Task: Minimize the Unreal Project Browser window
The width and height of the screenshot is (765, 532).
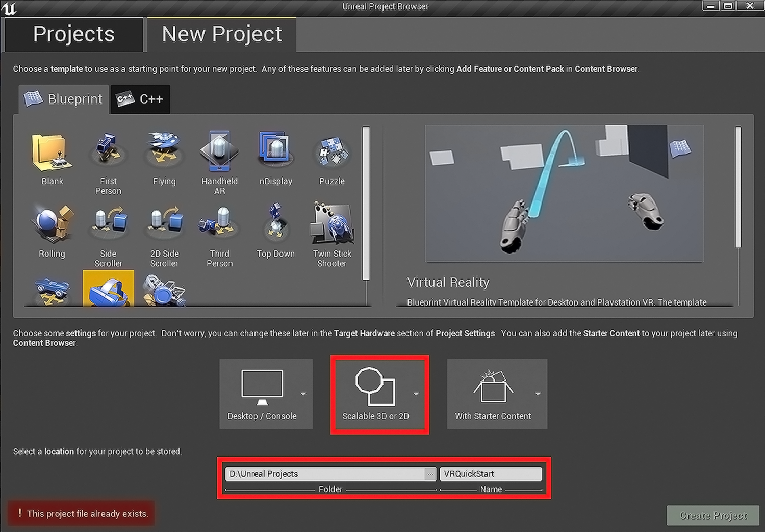Action: click(710, 6)
